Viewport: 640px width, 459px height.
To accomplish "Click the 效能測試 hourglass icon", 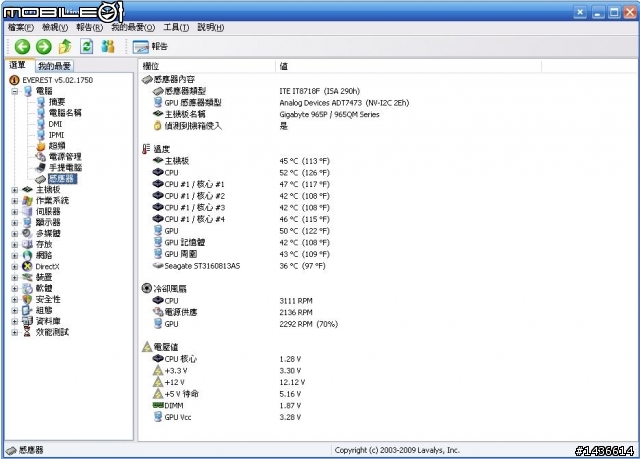I will pyautogui.click(x=27, y=332).
